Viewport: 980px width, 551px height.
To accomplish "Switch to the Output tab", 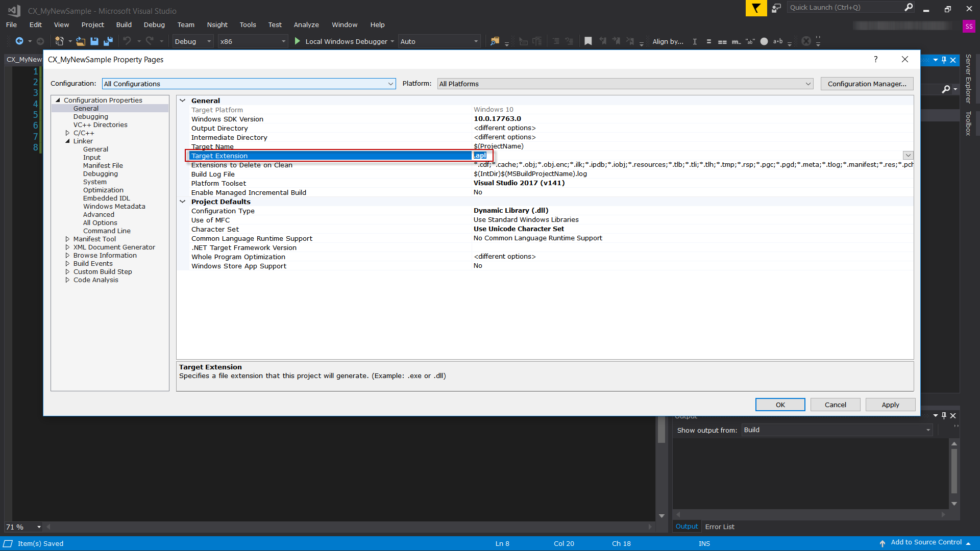I will click(687, 527).
